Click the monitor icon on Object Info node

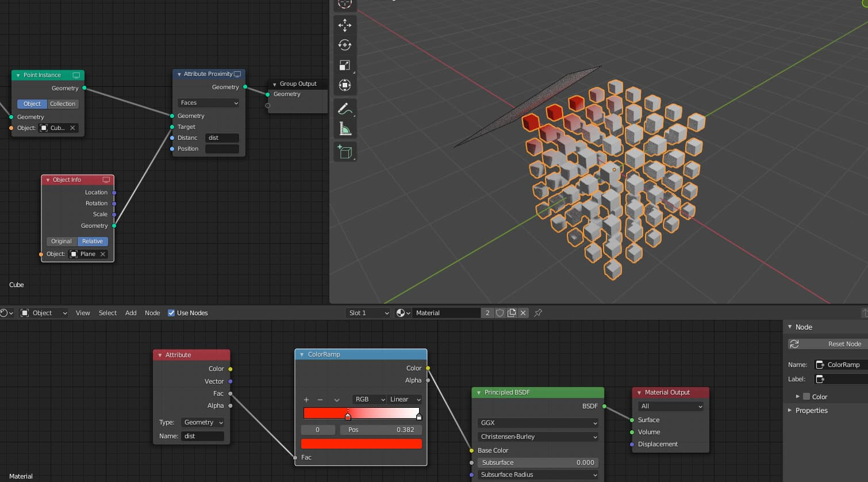(x=106, y=180)
